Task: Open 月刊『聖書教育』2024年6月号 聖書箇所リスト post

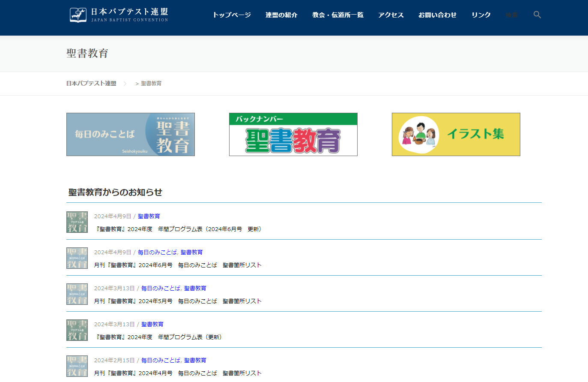Action: (x=178, y=265)
